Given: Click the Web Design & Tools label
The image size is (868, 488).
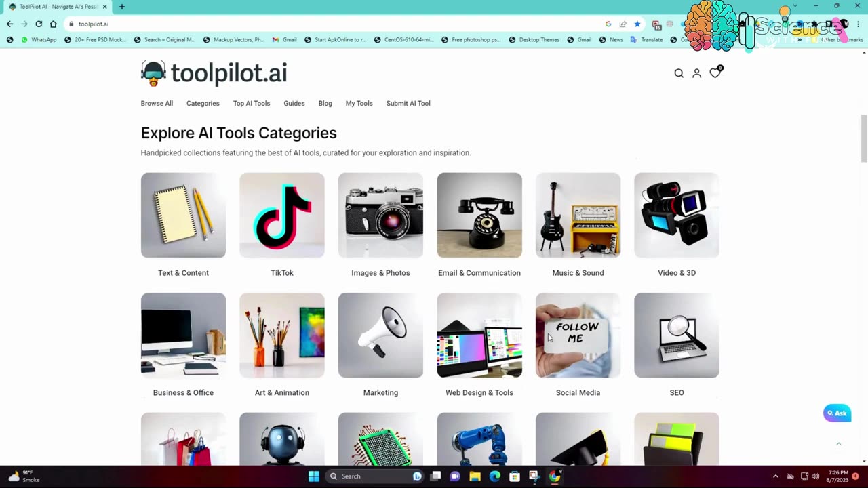Looking at the screenshot, I should coord(479,393).
